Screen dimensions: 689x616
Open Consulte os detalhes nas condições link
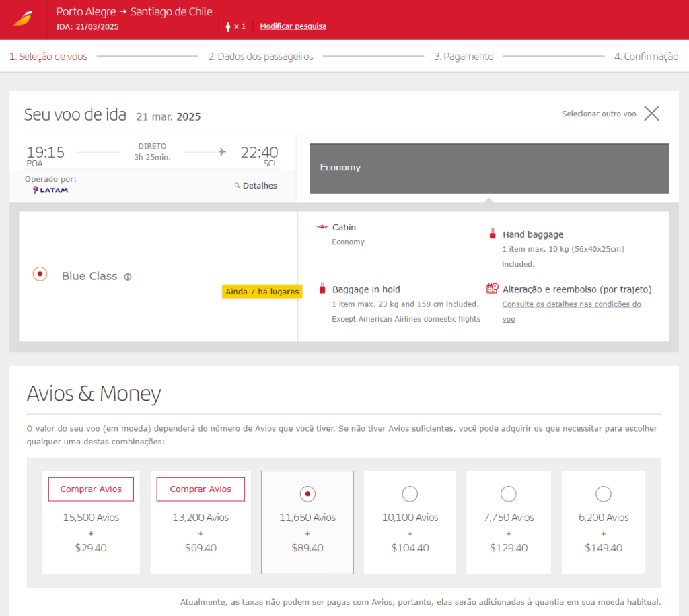(571, 311)
